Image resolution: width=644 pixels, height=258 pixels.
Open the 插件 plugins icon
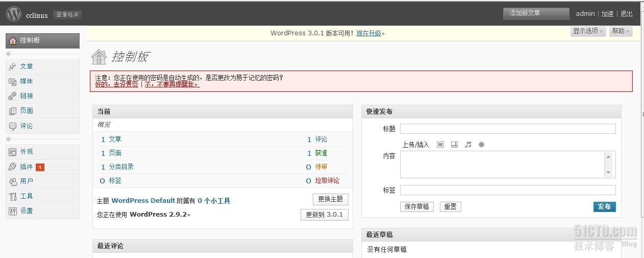[13, 167]
